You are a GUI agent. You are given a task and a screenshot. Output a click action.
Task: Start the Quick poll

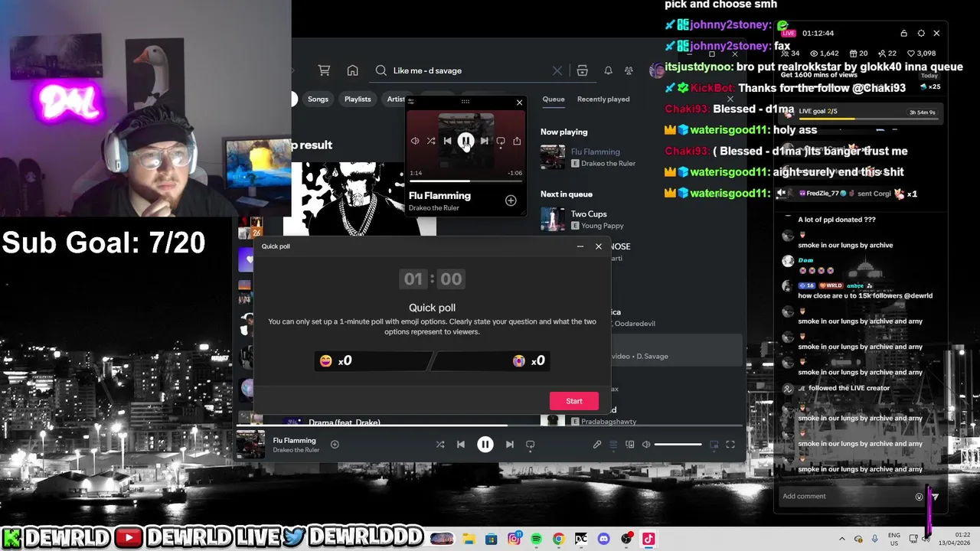pos(574,401)
